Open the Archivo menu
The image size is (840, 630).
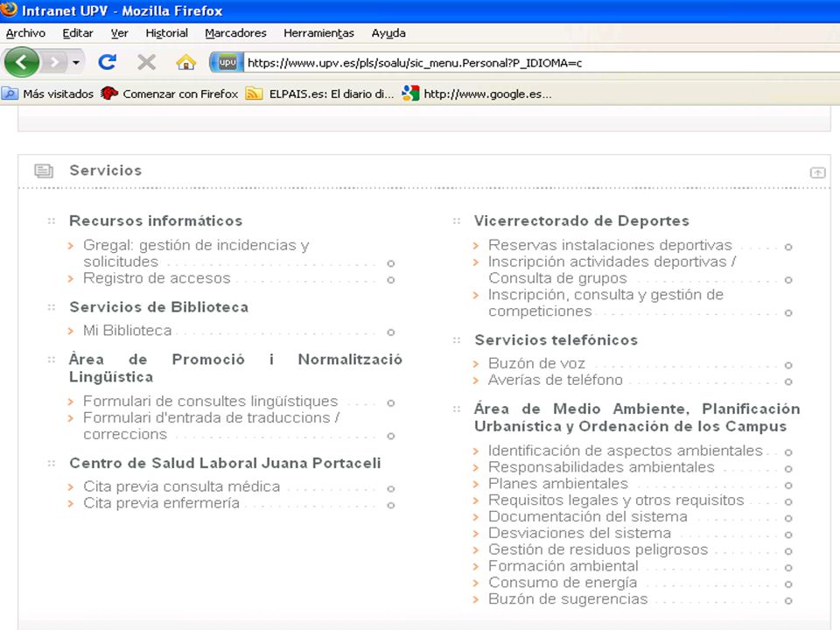point(25,33)
